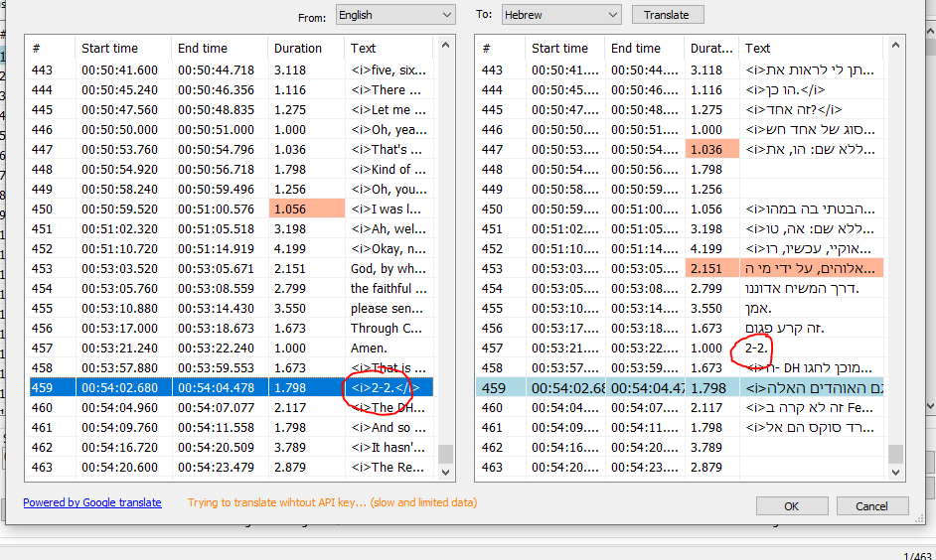Image resolution: width=936 pixels, height=560 pixels.
Task: Click selected English row 459 text '<i>2-2.</i>'
Action: pyautogui.click(x=386, y=387)
